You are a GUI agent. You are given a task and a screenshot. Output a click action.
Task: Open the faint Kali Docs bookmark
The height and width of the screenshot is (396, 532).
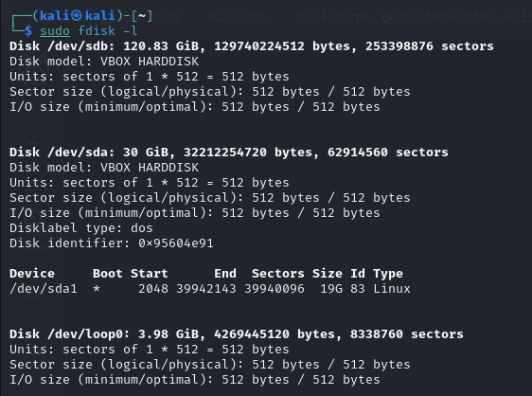(x=238, y=17)
